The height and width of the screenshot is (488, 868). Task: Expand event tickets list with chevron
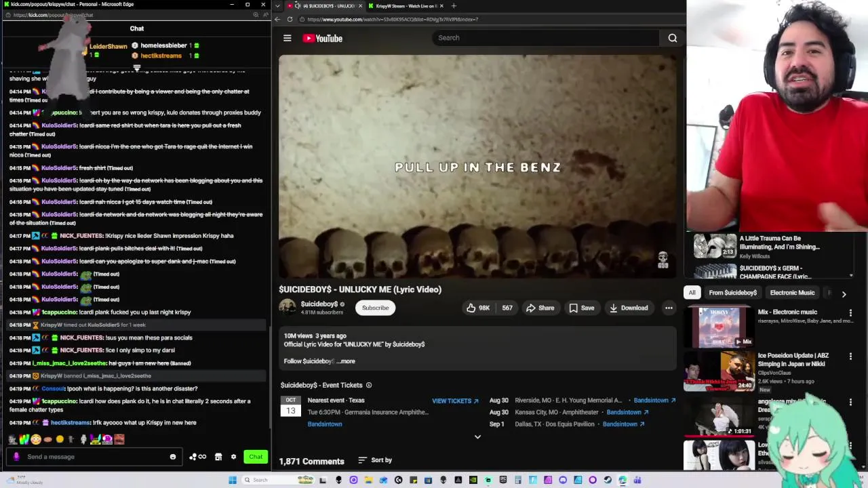(x=477, y=437)
